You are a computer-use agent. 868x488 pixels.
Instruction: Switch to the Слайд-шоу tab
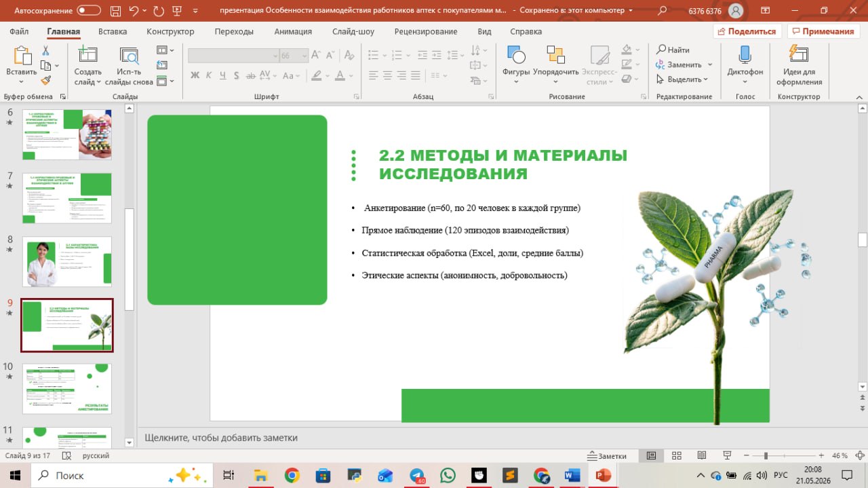353,31
